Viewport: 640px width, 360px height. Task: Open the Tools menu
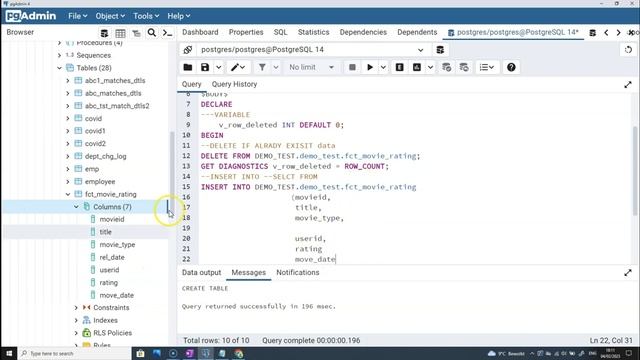coord(146,16)
